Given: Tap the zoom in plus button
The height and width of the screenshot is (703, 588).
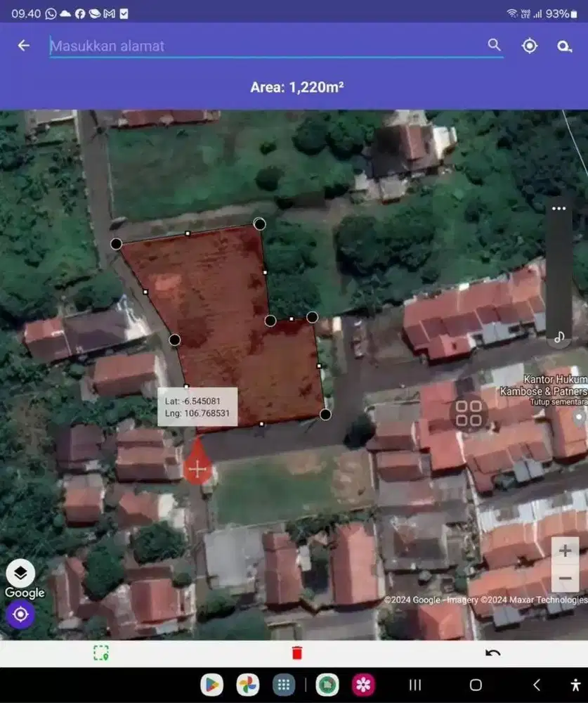Looking at the screenshot, I should pyautogui.click(x=564, y=551).
